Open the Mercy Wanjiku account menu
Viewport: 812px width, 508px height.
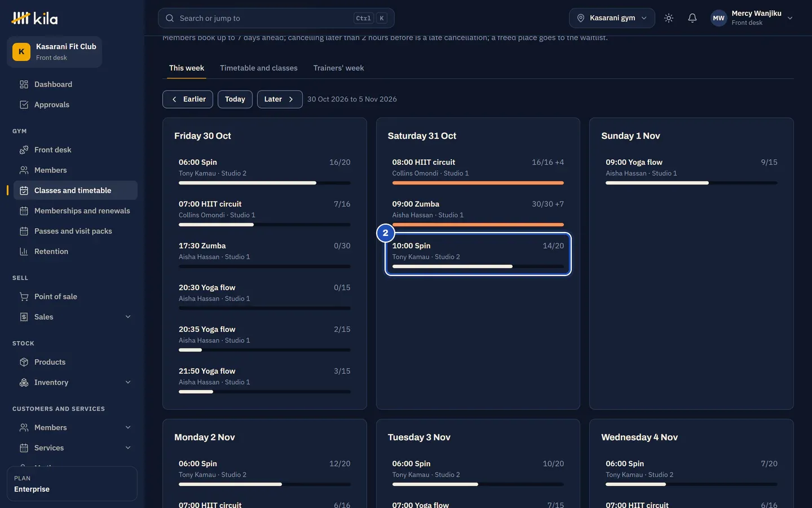[752, 18]
